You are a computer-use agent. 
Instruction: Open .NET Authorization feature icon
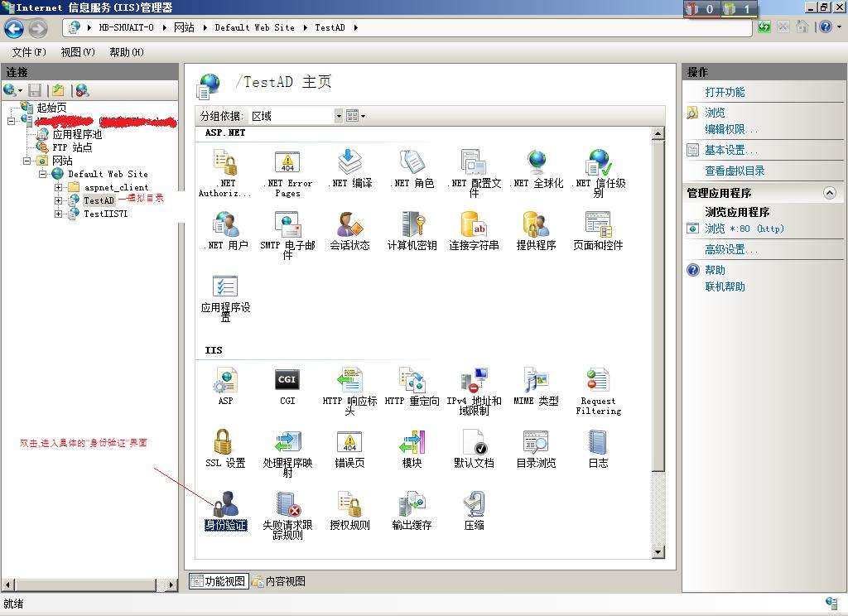click(225, 173)
